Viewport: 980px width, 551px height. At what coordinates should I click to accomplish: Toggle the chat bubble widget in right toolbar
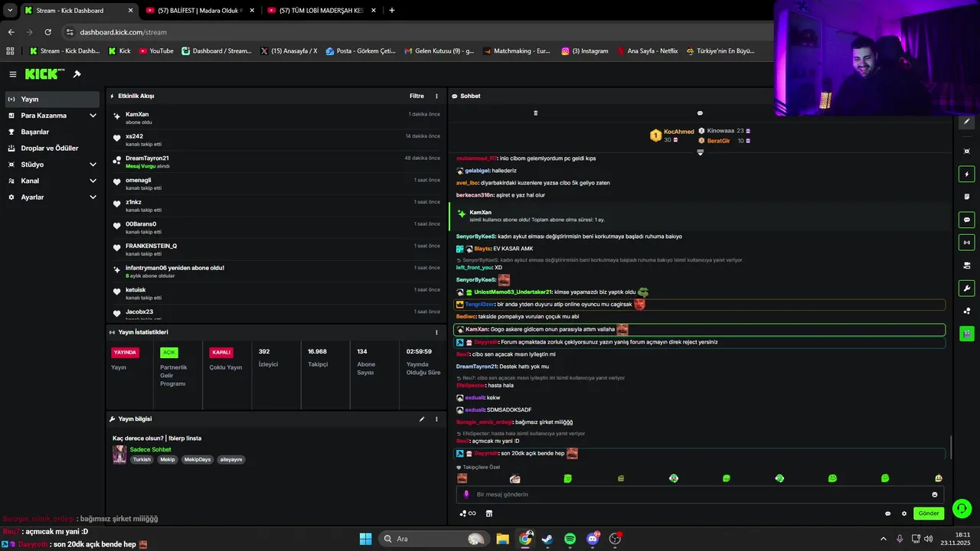[x=966, y=220]
